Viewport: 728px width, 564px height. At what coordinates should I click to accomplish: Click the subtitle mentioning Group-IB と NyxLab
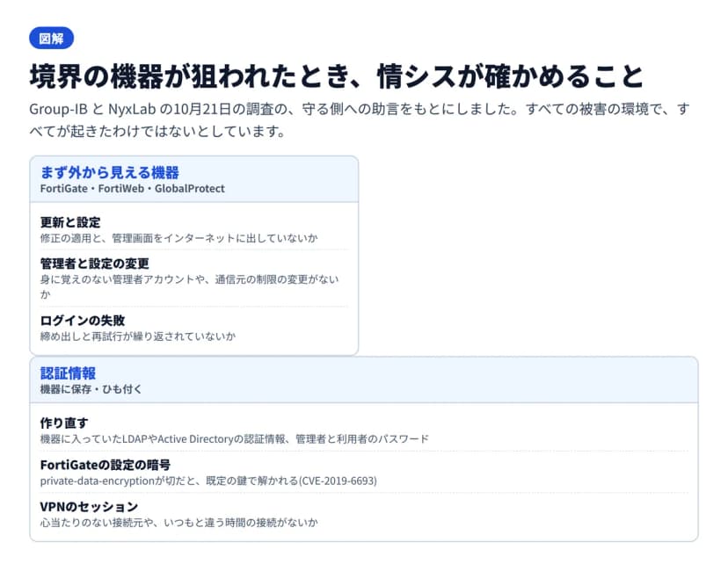359,120
